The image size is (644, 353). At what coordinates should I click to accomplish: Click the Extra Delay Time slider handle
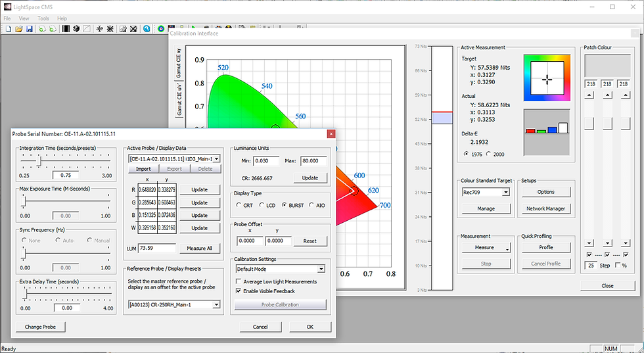tap(25, 293)
